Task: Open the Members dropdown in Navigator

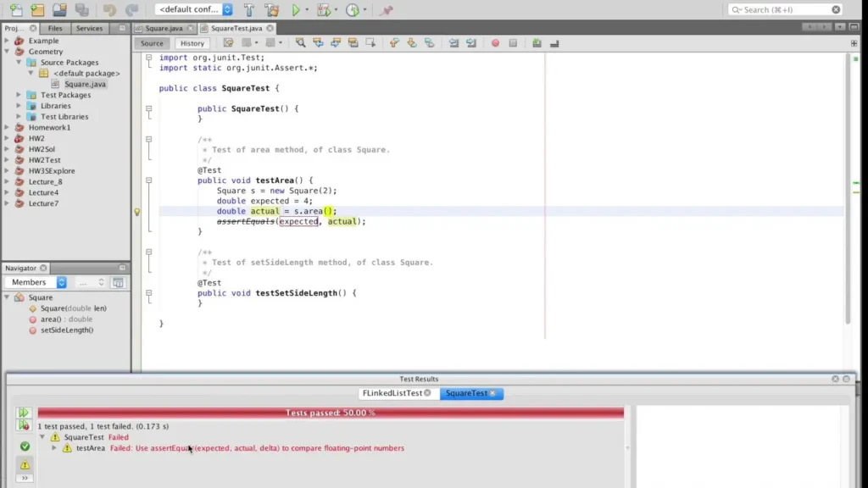Action: pos(36,282)
